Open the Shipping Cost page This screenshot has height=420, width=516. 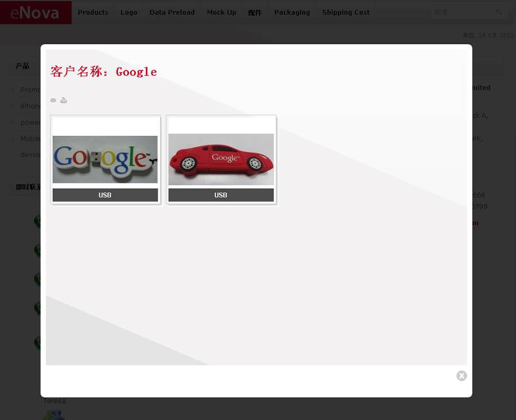coord(346,12)
